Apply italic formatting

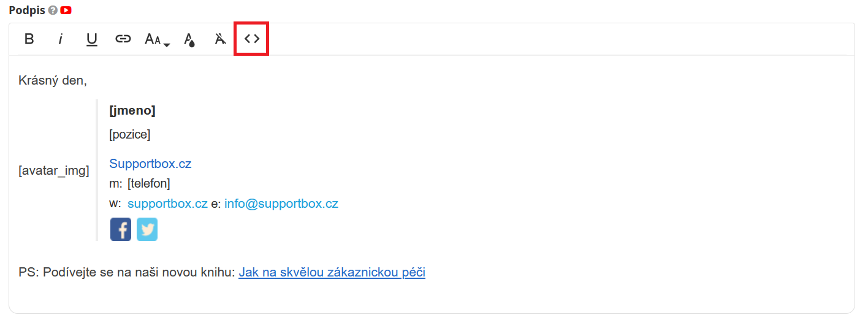click(60, 39)
